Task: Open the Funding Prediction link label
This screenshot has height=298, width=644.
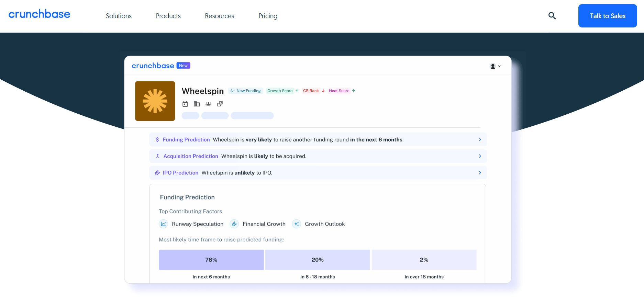Action: [186, 139]
